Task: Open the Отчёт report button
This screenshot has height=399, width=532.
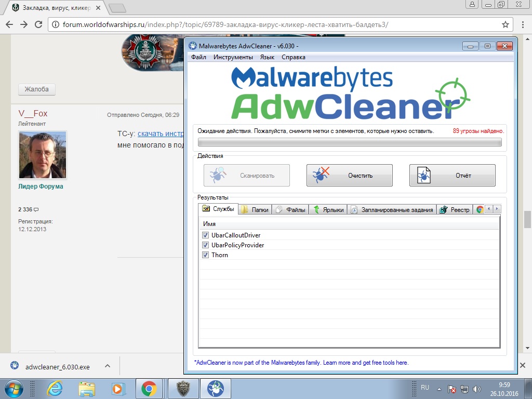Action: [x=453, y=176]
